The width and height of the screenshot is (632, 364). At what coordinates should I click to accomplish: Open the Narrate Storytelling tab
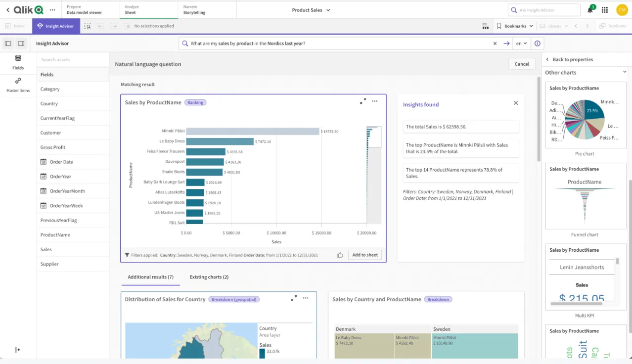(194, 10)
